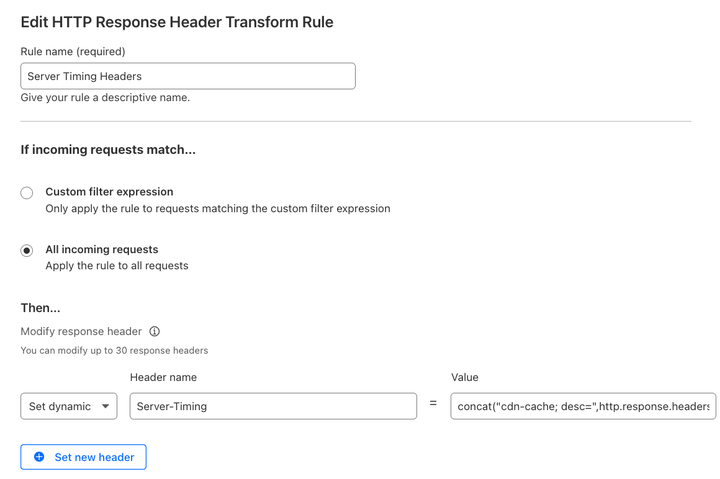Click the info icon beside Modify response header
This screenshot has height=479, width=720.
[x=155, y=331]
